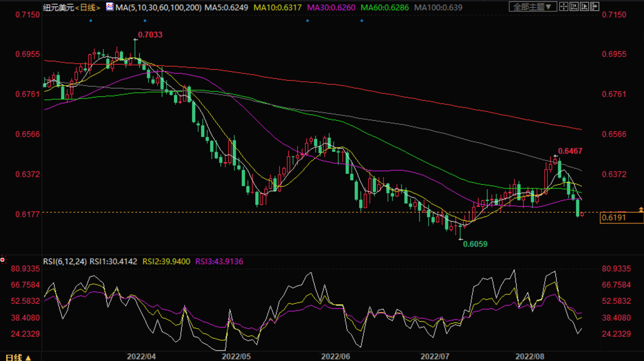
Task: Select the 纽元美元 symbol title
Action: (x=59, y=8)
